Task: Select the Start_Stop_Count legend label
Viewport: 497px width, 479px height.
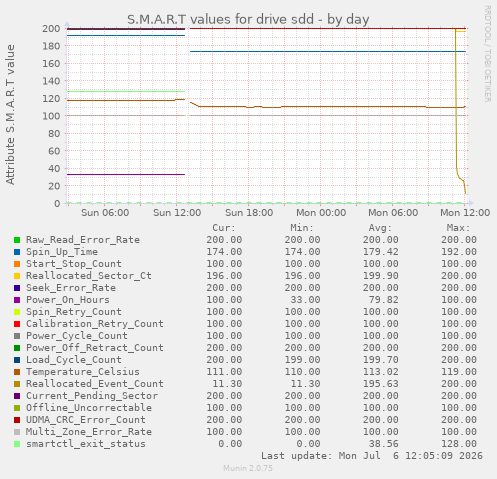Action: (74, 264)
